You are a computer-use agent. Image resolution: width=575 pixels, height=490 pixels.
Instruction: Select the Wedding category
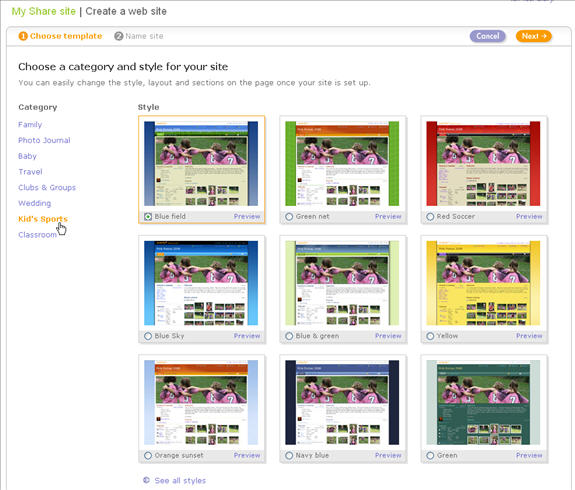coord(34,203)
